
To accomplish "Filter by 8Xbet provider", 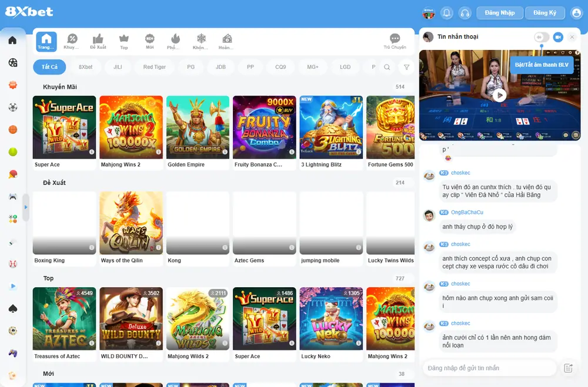I will (x=85, y=67).
